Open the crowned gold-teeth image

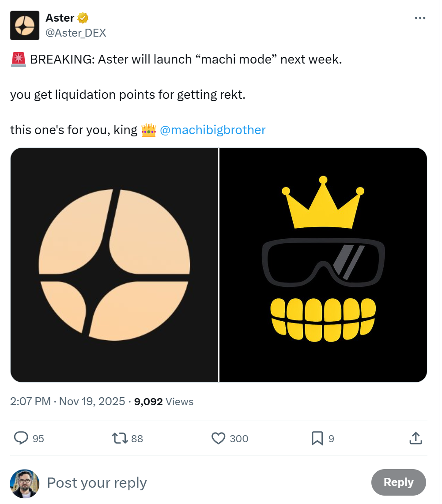(323, 265)
